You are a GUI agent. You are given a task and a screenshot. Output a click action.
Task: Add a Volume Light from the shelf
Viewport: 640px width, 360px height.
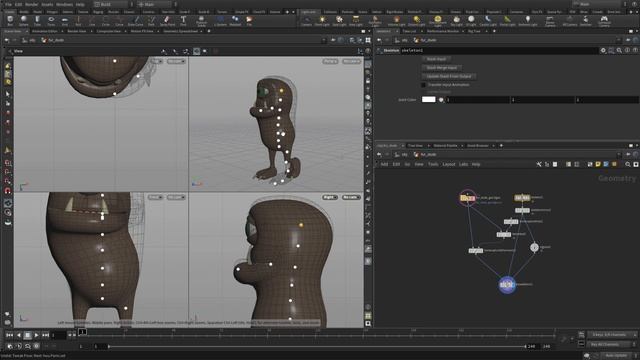(396, 21)
